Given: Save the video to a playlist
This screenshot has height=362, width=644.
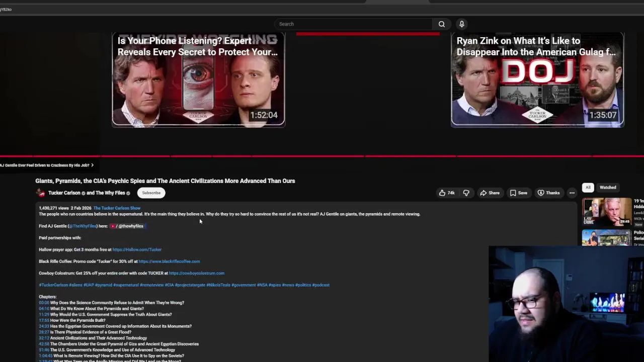Looking at the screenshot, I should click(x=518, y=193).
